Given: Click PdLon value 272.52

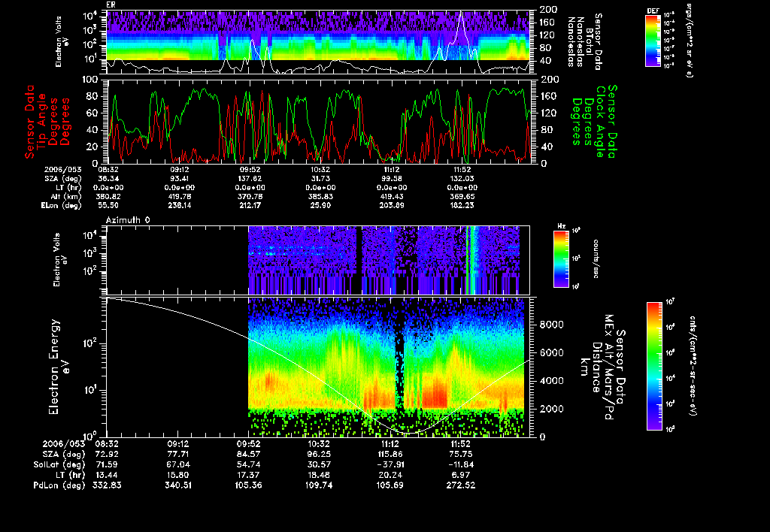Looking at the screenshot, I should (x=460, y=485).
